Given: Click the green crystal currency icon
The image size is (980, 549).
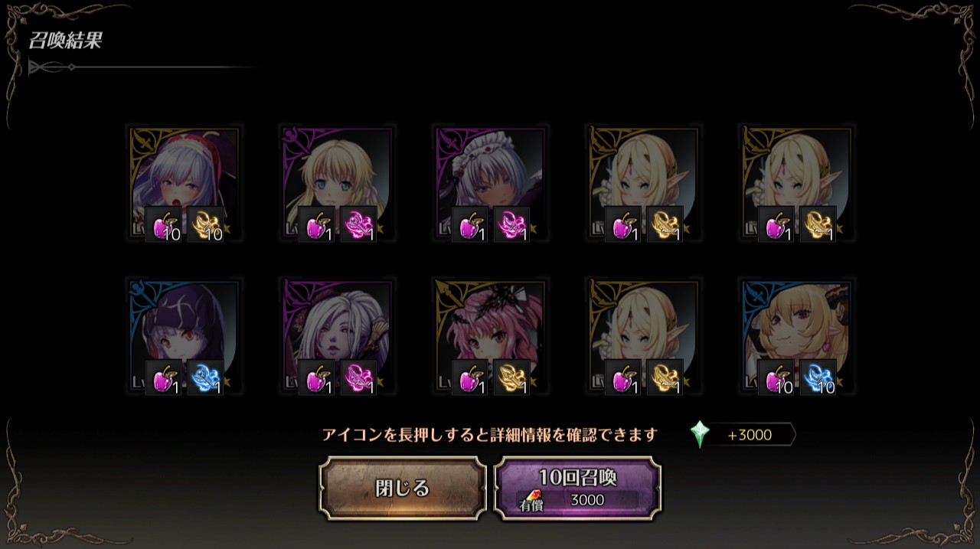Looking at the screenshot, I should (x=699, y=434).
